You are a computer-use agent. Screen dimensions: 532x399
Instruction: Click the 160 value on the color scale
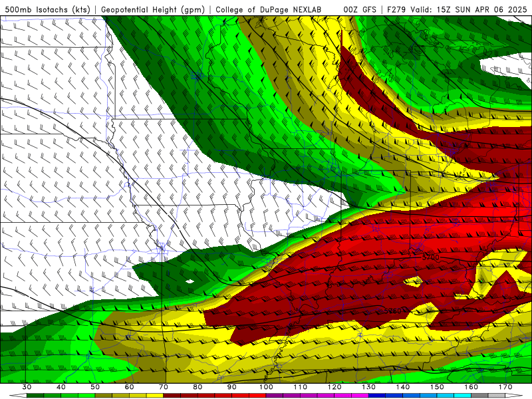tap(471, 387)
